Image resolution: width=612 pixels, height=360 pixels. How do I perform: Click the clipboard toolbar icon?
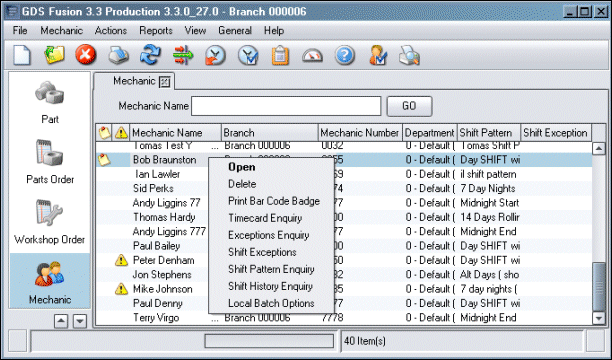coord(280,55)
